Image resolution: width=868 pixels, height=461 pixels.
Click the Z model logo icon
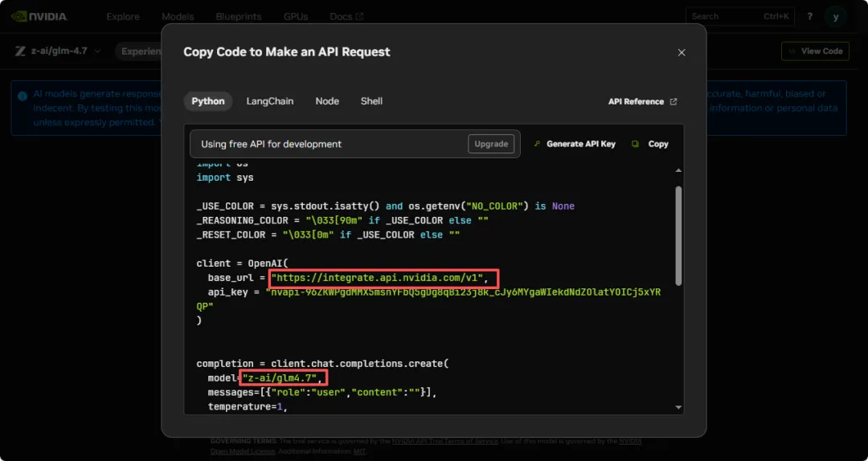(x=20, y=51)
